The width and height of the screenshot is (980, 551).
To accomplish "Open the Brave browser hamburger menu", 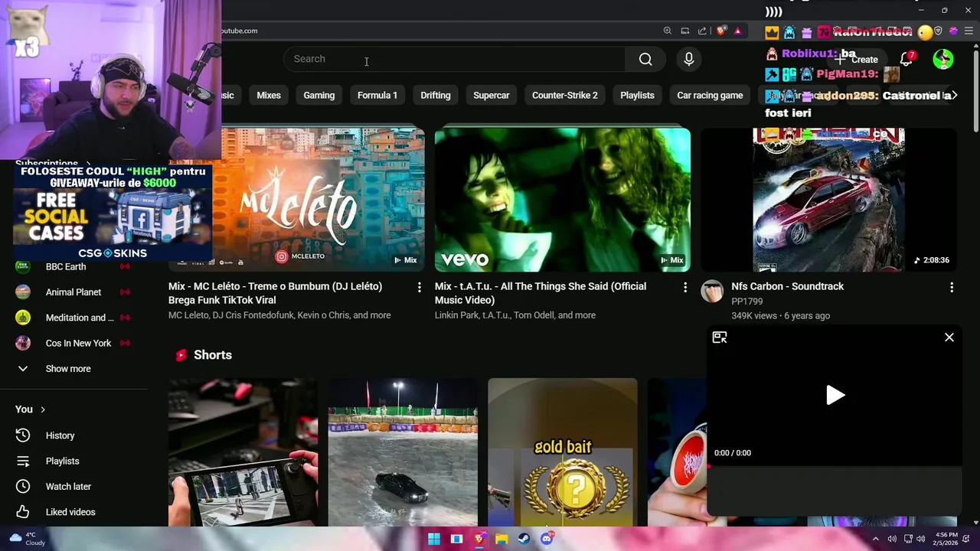I will 968,31.
